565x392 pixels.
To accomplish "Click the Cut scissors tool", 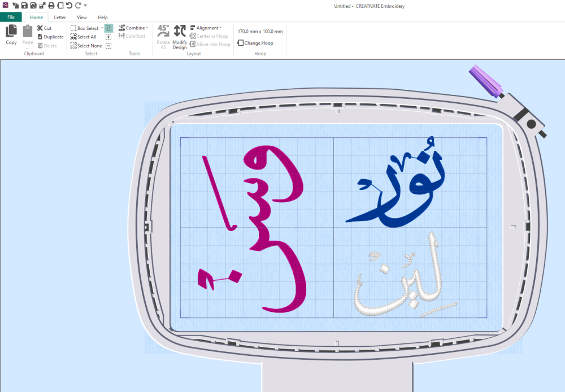I will pos(44,28).
